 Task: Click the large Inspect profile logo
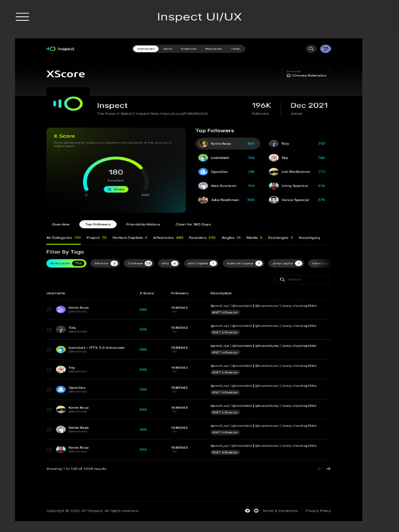tap(68, 104)
